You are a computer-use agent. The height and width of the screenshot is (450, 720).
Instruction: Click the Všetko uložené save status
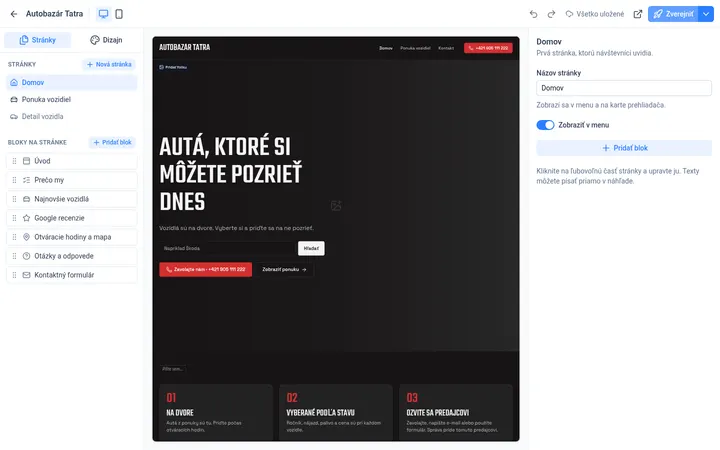(595, 14)
